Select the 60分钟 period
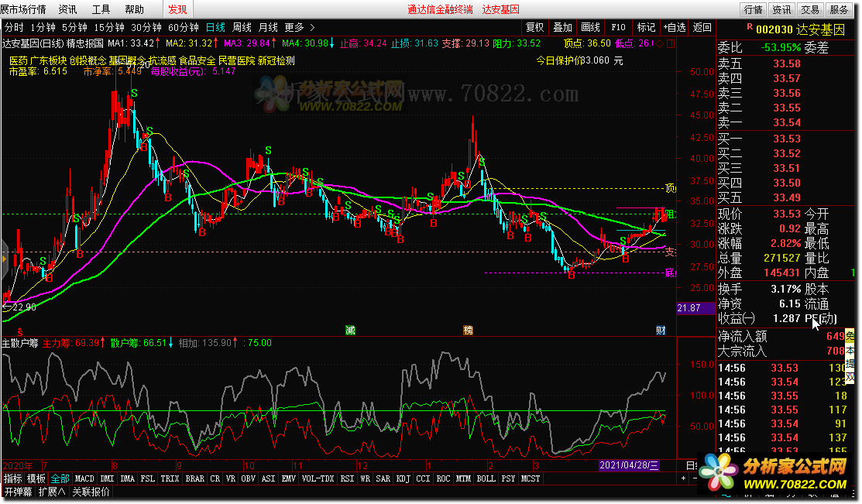Viewport: 862px width, 504px height. point(183,27)
